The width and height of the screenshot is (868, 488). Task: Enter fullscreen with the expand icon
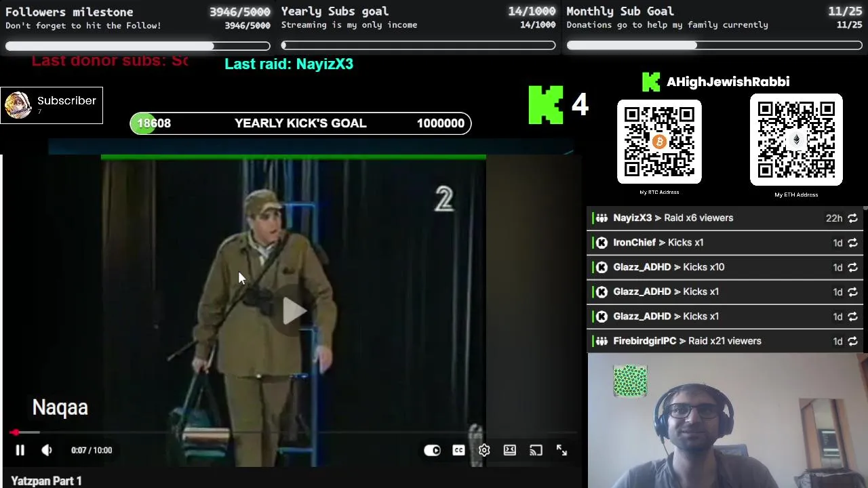(561, 450)
